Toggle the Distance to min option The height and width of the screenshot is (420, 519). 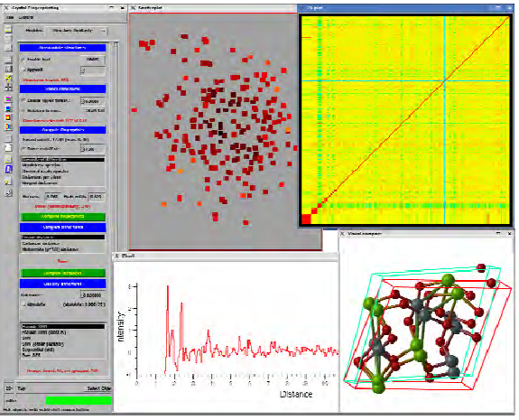click(x=23, y=110)
